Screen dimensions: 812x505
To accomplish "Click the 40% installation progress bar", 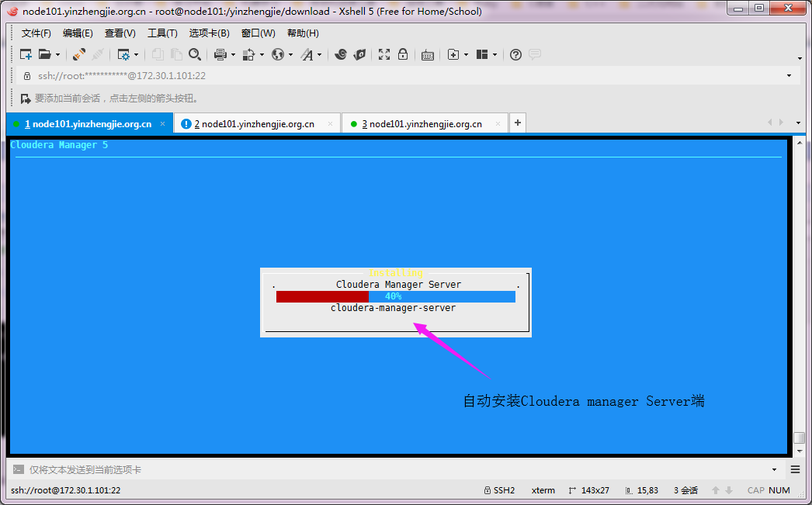I will coord(396,296).
